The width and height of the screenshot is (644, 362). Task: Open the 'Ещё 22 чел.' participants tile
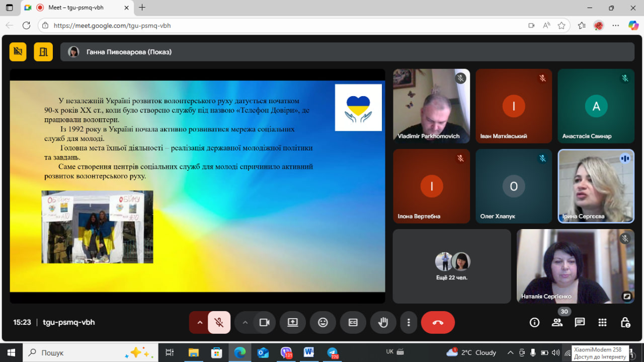pos(451,266)
